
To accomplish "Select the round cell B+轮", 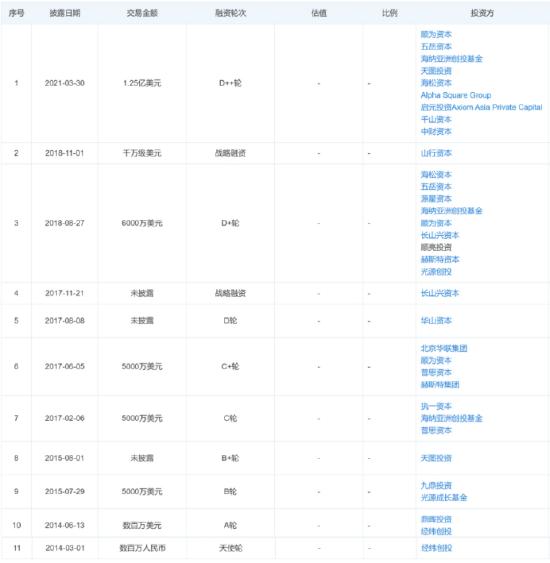I will (x=230, y=458).
